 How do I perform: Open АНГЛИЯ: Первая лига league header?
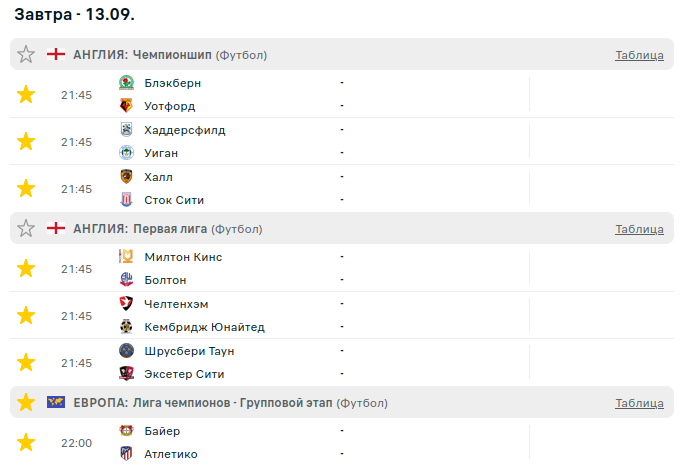140,229
